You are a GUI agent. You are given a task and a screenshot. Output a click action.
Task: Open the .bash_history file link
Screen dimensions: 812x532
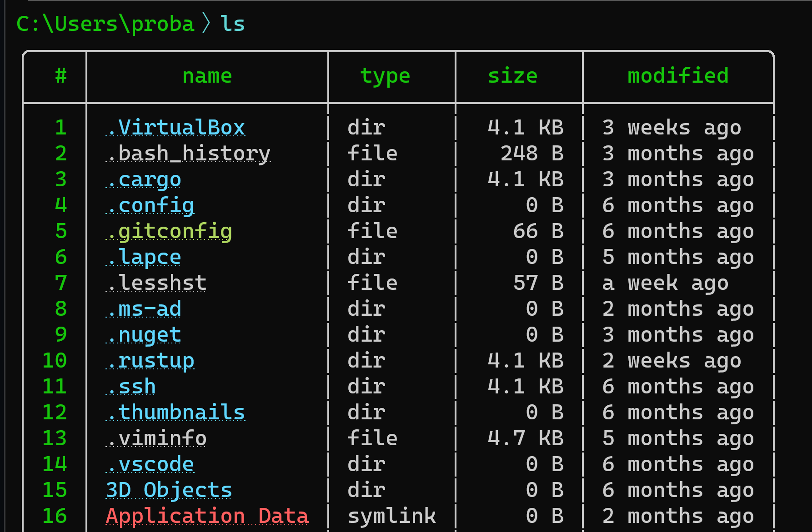[x=188, y=154]
